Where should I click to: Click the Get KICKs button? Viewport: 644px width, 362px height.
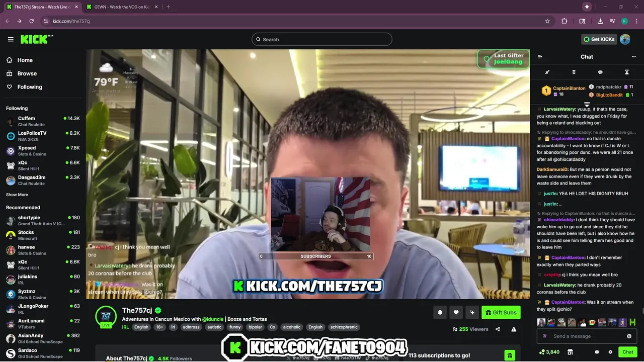pos(599,39)
